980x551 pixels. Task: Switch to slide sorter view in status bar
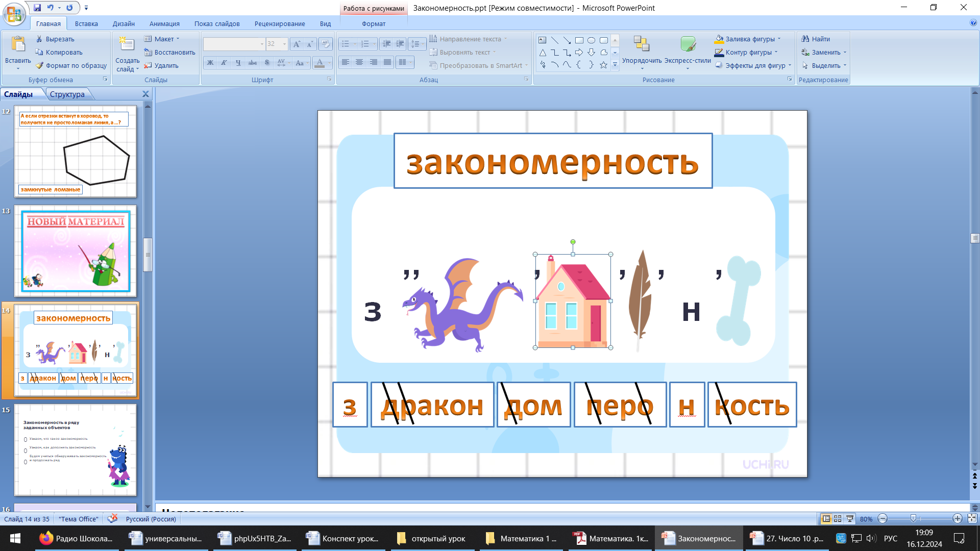[x=838, y=518]
